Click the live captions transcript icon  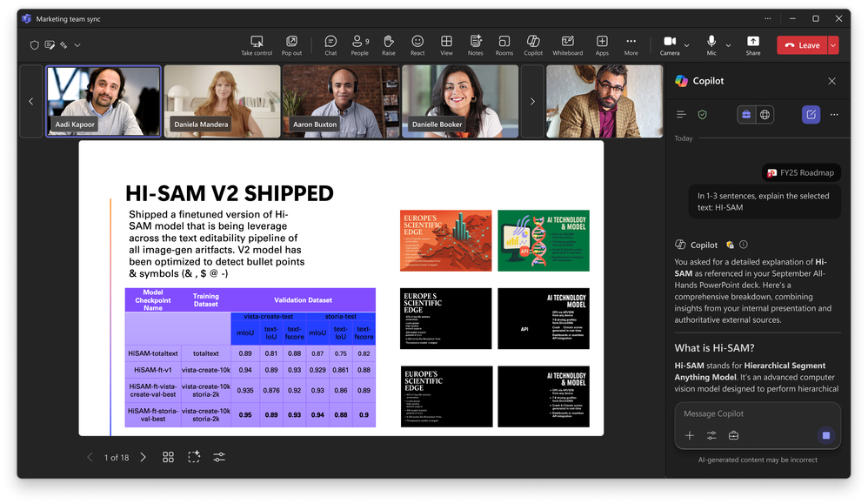pyautogui.click(x=50, y=45)
